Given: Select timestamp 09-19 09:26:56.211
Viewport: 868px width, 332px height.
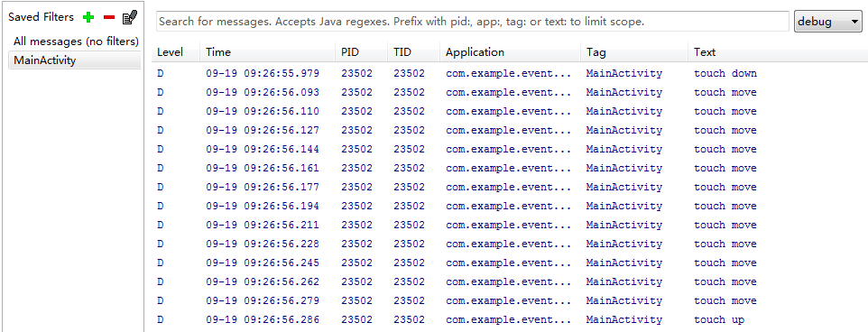Looking at the screenshot, I should [263, 225].
